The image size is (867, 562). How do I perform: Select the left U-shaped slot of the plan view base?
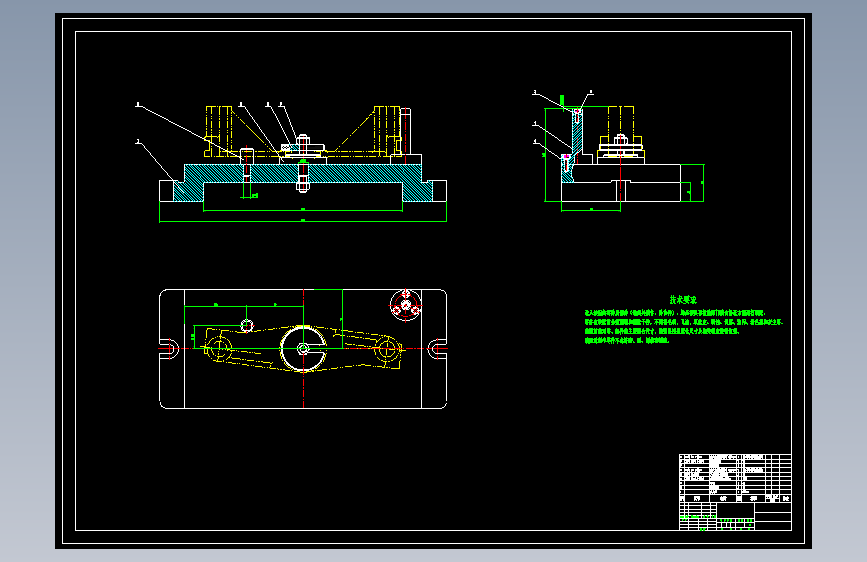pos(169,349)
